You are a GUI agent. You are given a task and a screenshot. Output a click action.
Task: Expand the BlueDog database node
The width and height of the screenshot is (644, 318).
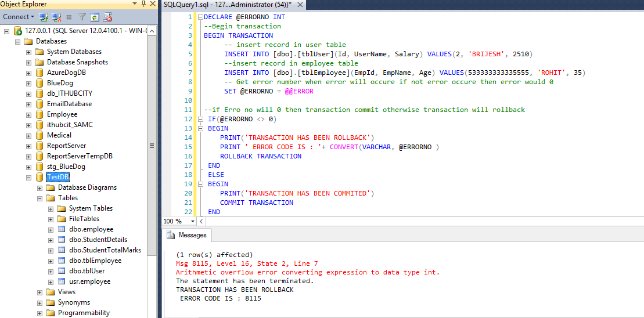28,84
